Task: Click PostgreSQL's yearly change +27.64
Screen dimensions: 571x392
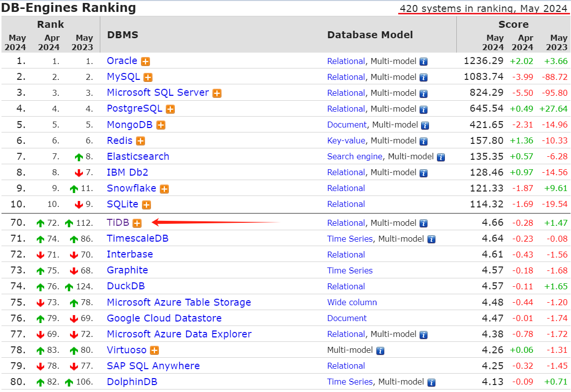Action: click(554, 109)
